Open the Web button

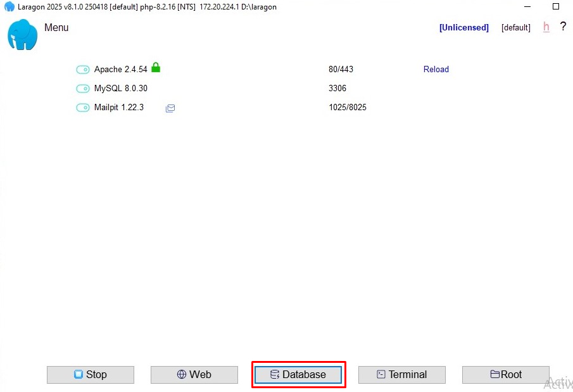(x=194, y=374)
